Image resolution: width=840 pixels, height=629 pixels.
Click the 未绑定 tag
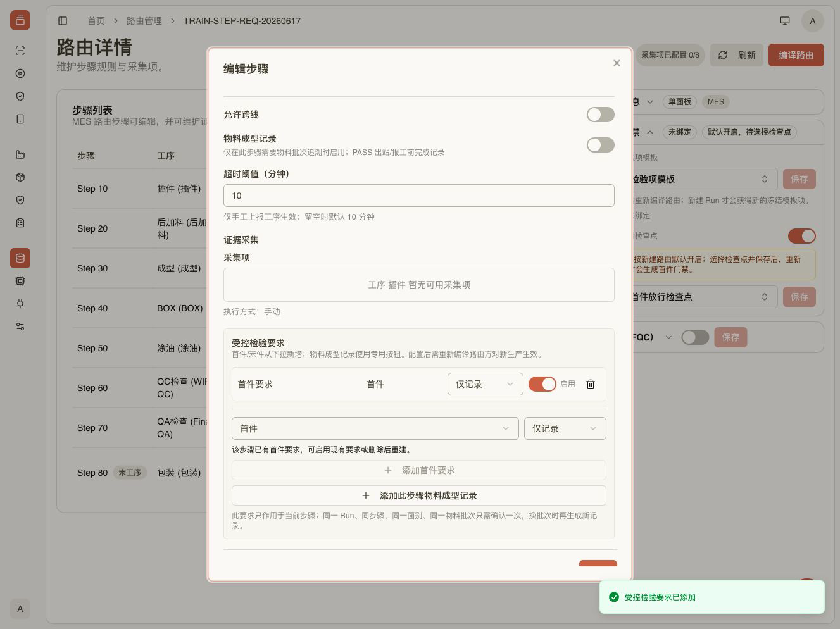coord(680,132)
